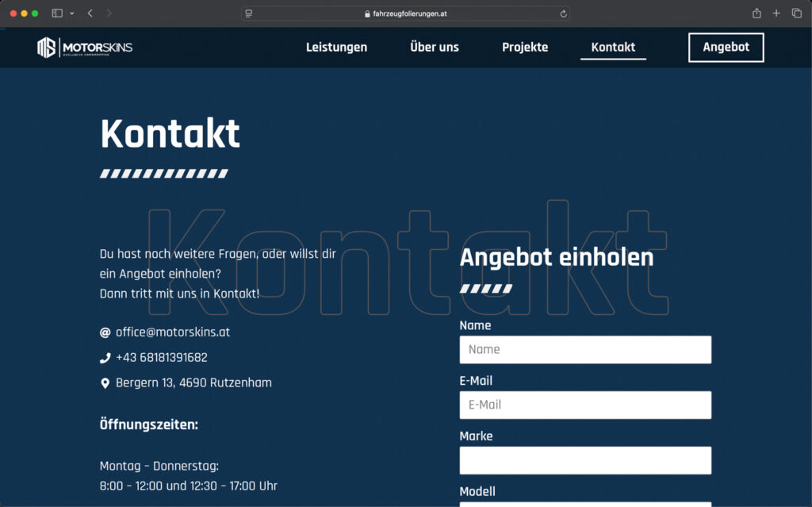Select Projekte in the navigation

[525, 47]
